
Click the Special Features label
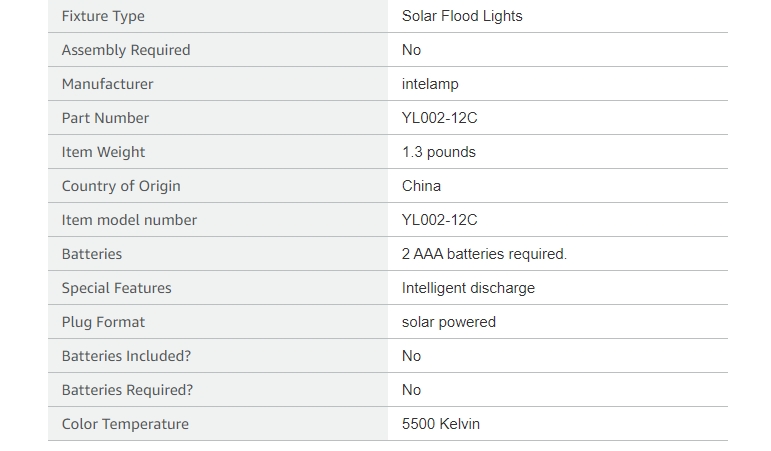pos(117,288)
